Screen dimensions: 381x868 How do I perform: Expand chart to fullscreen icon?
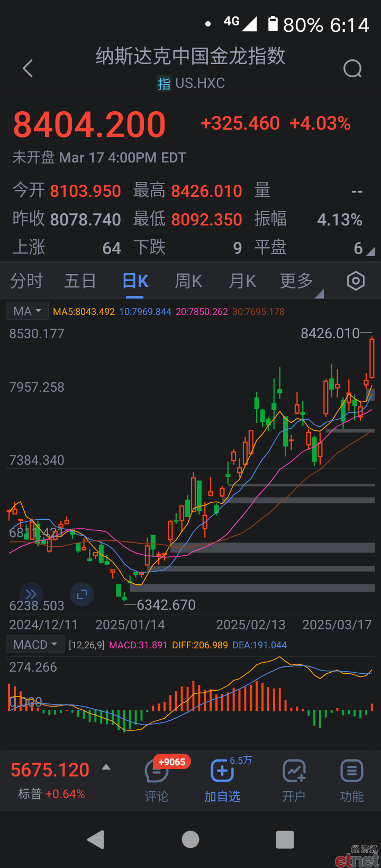[x=82, y=594]
